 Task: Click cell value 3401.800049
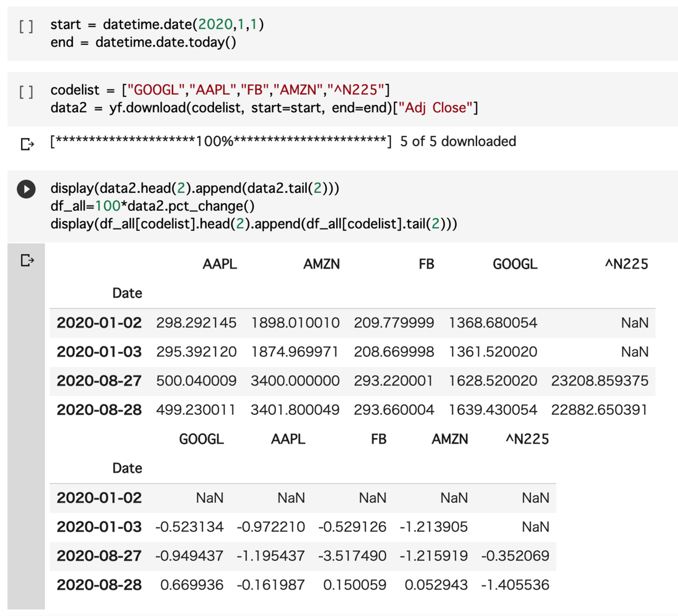pyautogui.click(x=295, y=410)
